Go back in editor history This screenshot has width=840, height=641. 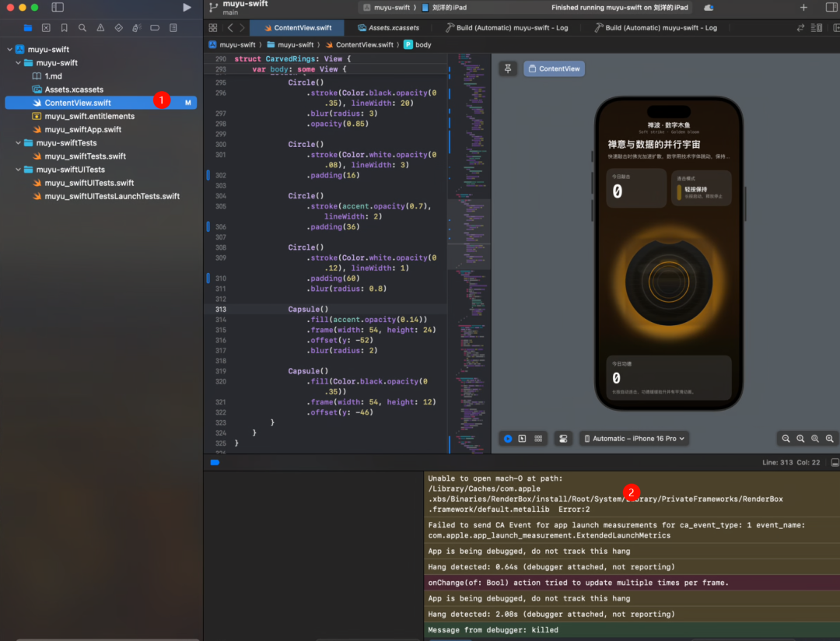tap(230, 28)
